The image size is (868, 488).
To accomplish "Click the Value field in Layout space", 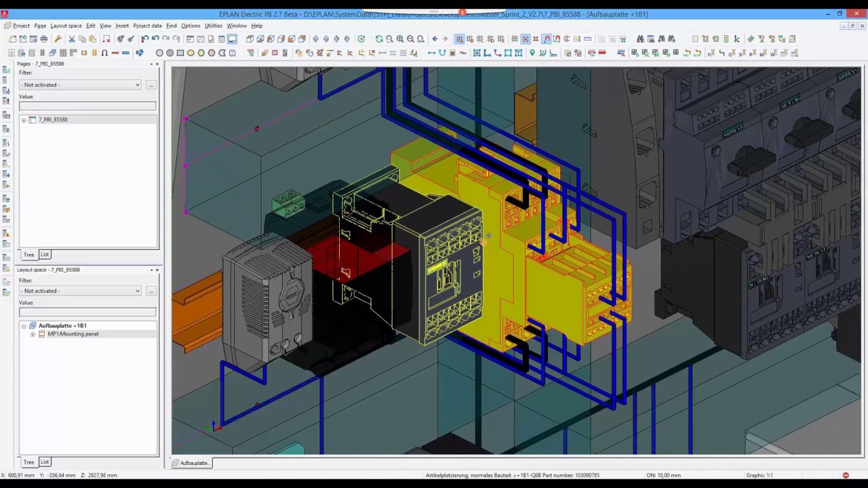I will [87, 312].
